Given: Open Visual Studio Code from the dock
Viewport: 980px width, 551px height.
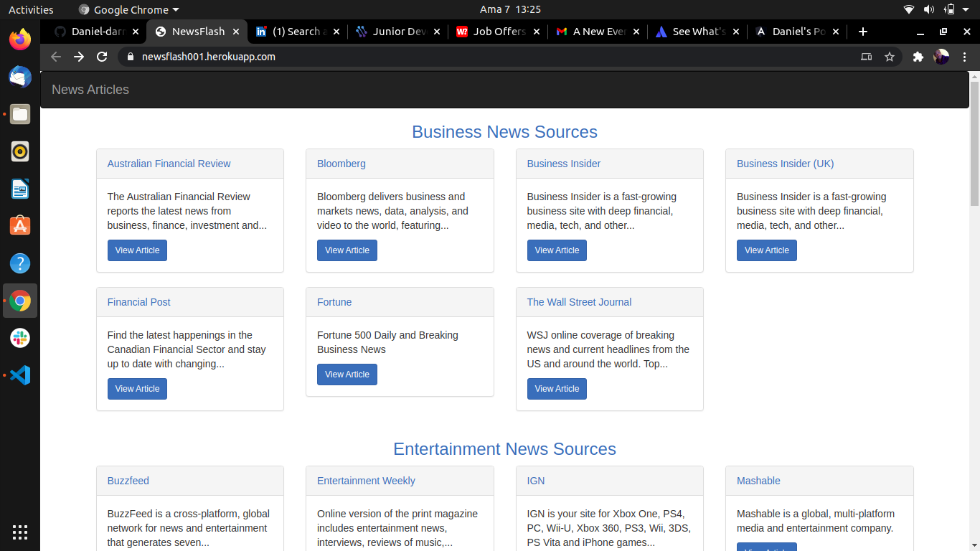Looking at the screenshot, I should (x=19, y=375).
